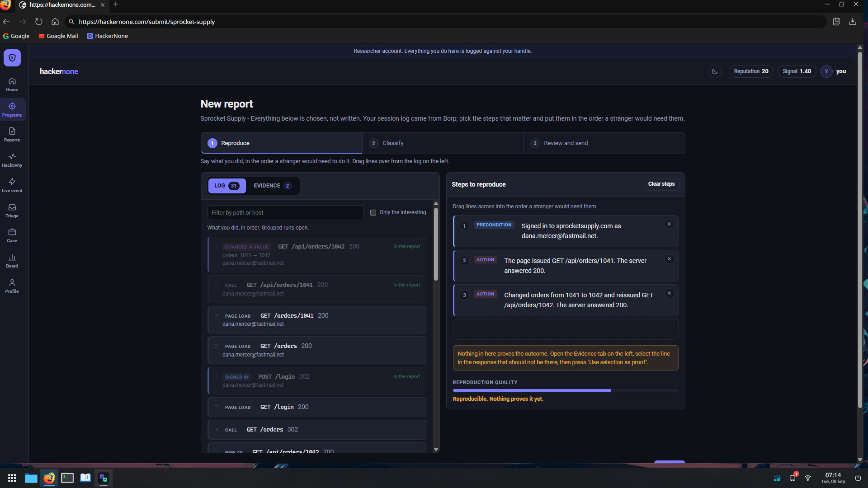Open the Programs sidebar item
This screenshot has width=868, height=488.
coord(12,110)
